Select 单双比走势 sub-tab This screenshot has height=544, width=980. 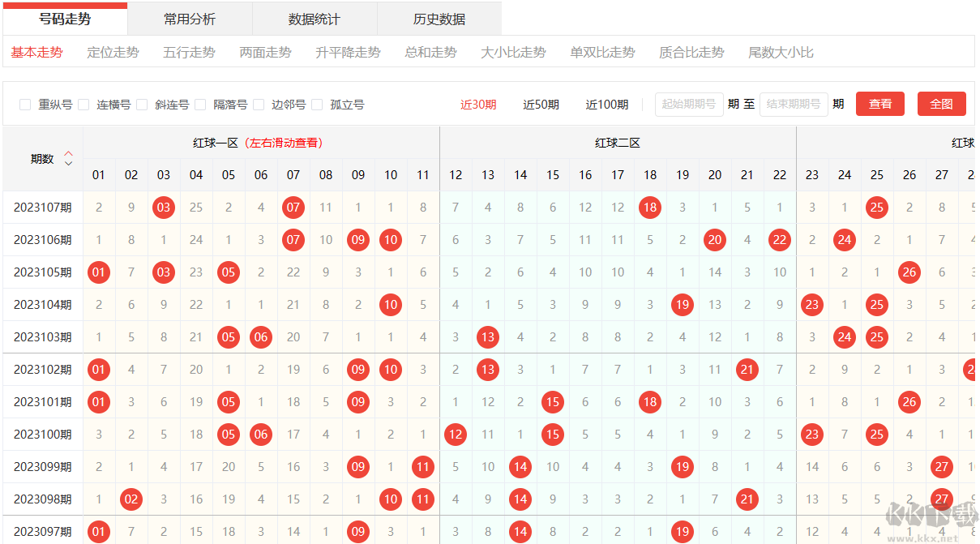click(602, 53)
